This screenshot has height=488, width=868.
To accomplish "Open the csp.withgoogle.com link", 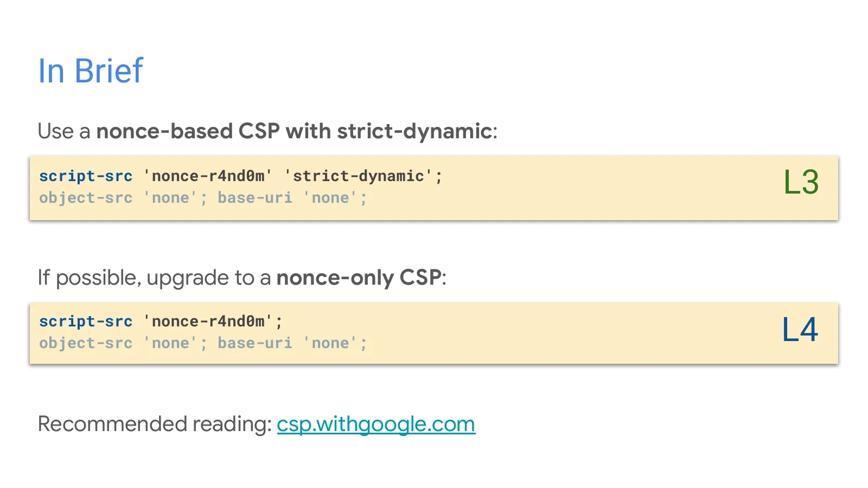I will 375,424.
